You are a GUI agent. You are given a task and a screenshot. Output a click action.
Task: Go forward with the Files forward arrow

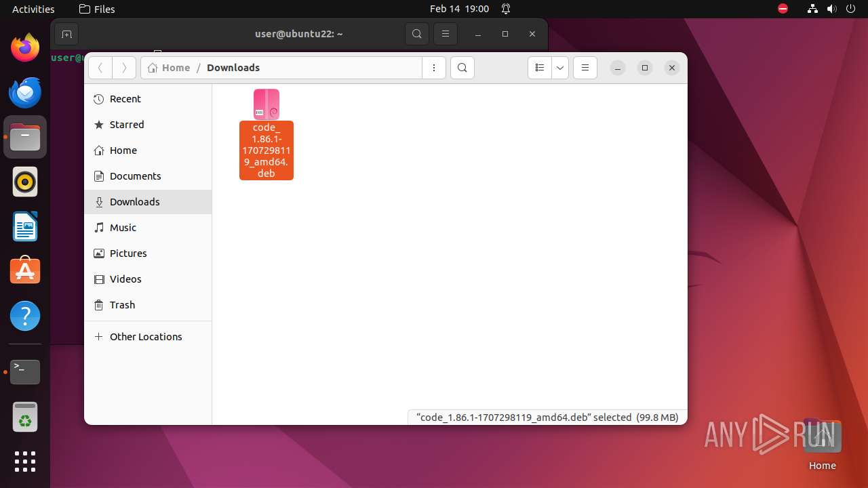click(x=123, y=68)
